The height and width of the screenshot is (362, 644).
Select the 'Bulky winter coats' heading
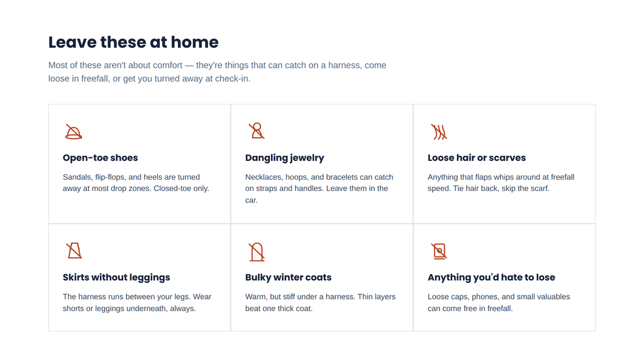point(288,277)
